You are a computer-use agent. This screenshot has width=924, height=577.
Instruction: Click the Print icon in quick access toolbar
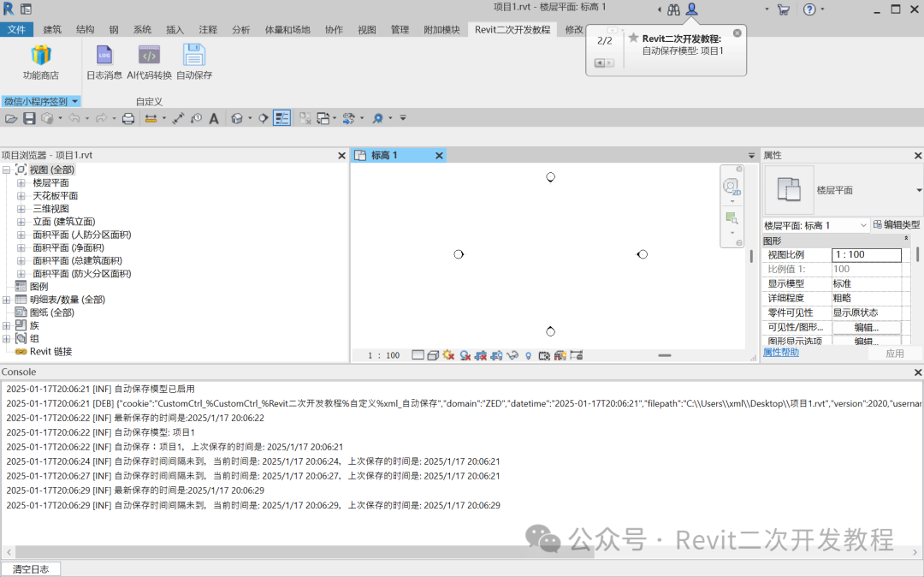[127, 118]
